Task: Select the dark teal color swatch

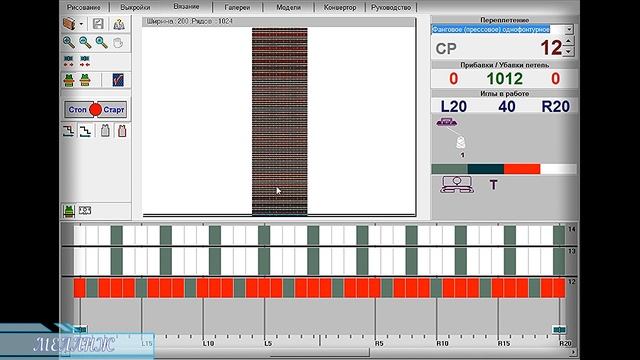Action: [486, 169]
